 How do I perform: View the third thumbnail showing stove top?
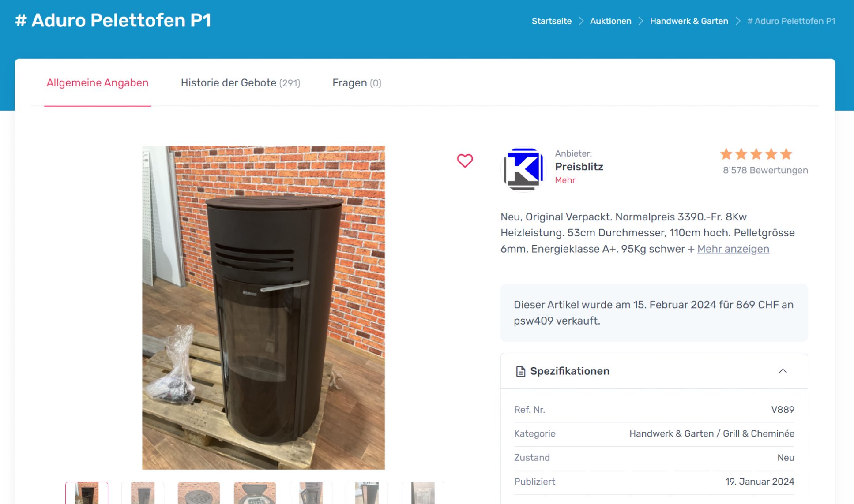(199, 493)
